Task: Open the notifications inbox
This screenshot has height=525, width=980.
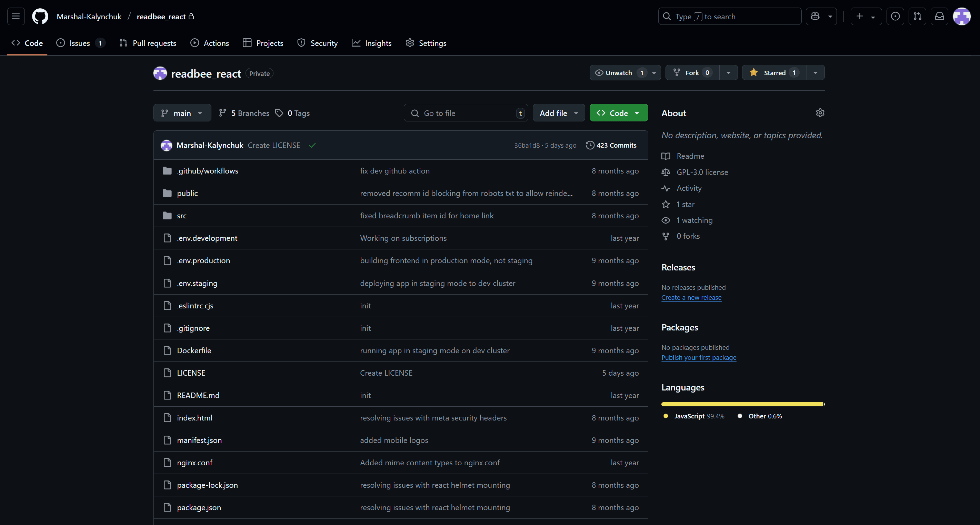Action: pos(939,16)
